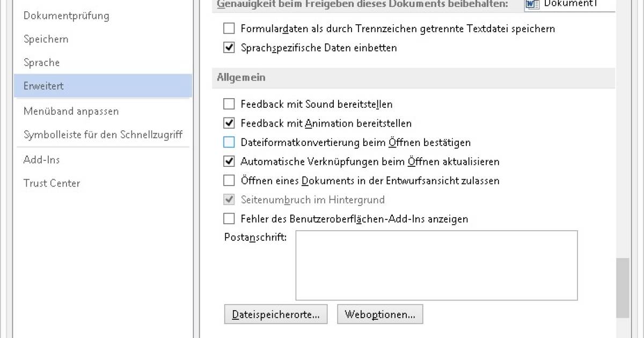Open the Trust Center category
The image size is (644, 338).
[x=52, y=183]
